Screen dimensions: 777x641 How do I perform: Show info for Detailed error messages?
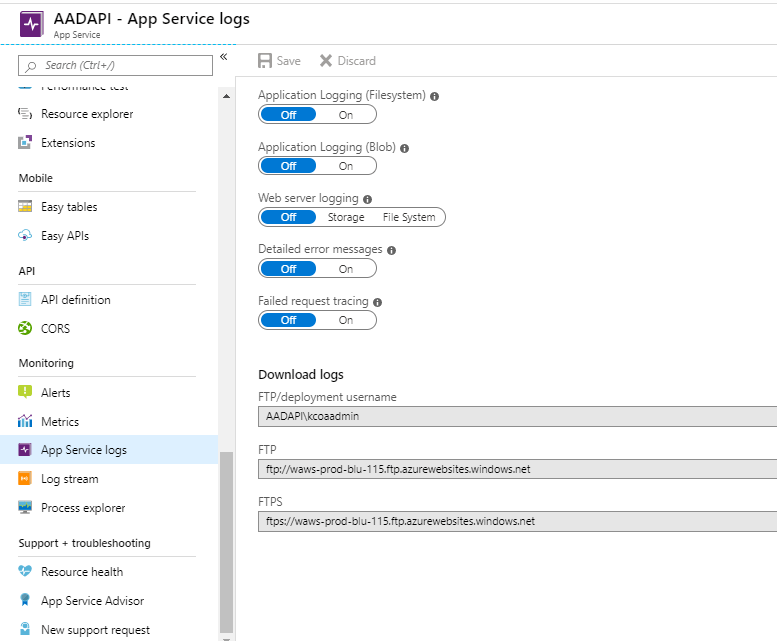pyautogui.click(x=391, y=250)
